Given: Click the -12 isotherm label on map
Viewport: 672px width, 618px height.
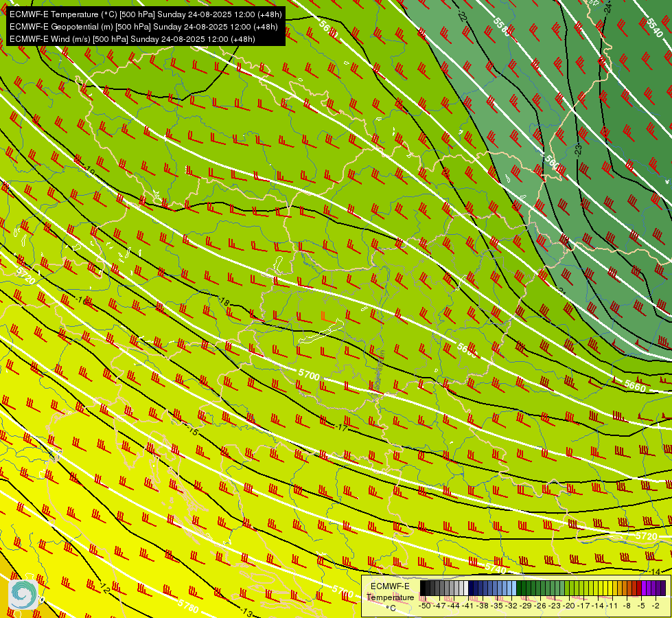Looking at the screenshot, I should (104, 588).
